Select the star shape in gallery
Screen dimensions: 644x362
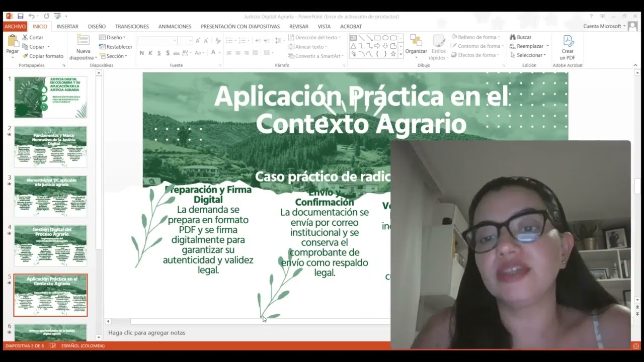[393, 54]
